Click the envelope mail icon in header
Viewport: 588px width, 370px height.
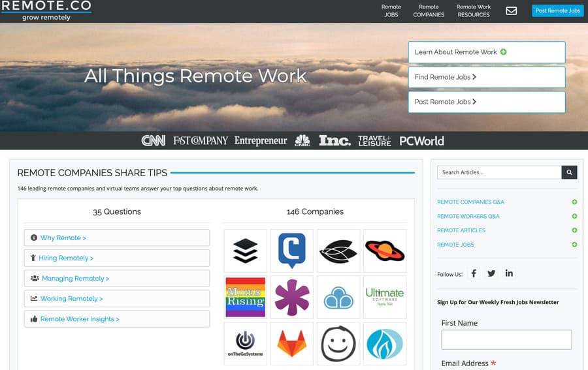[x=512, y=10]
